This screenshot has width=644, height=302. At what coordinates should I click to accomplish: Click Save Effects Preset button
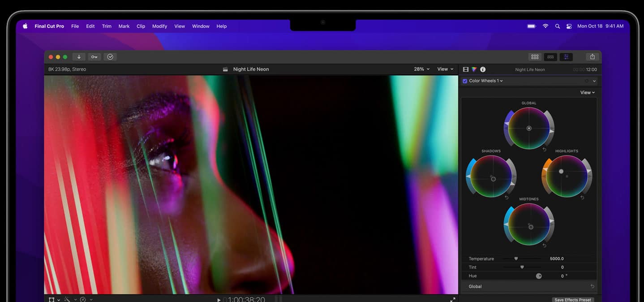click(x=573, y=300)
